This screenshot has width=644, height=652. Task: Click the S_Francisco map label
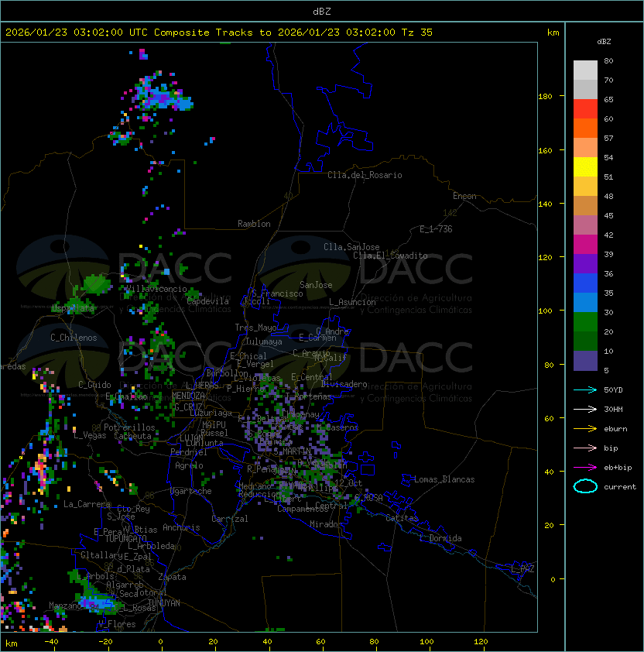pos(277,293)
